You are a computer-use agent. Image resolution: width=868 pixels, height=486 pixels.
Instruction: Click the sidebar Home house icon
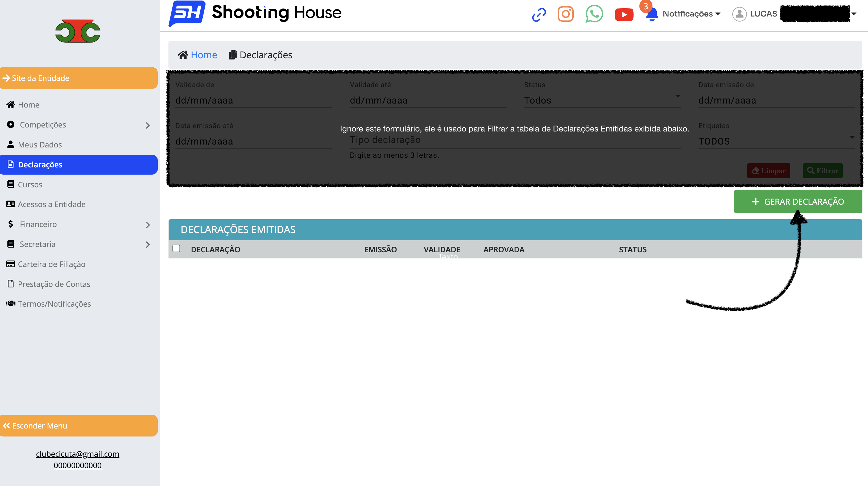point(11,105)
